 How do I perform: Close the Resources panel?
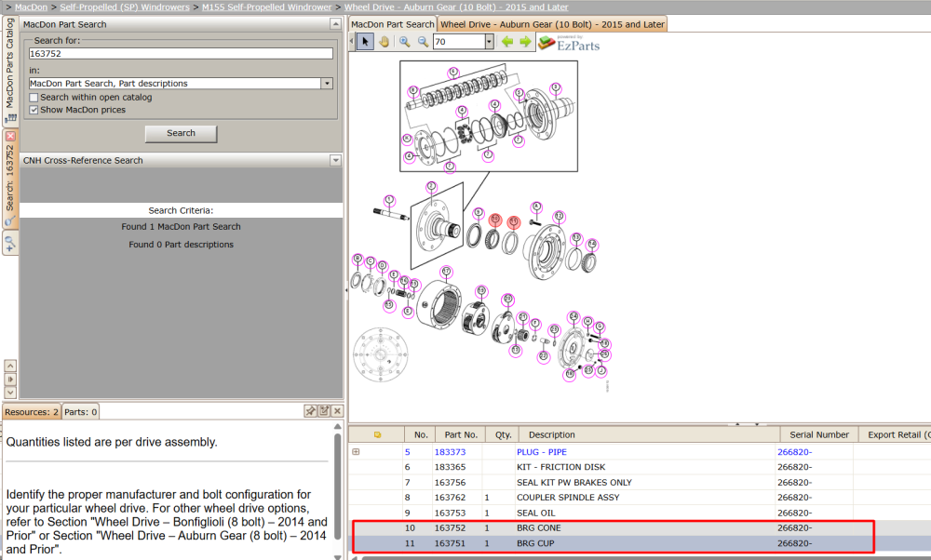(337, 411)
